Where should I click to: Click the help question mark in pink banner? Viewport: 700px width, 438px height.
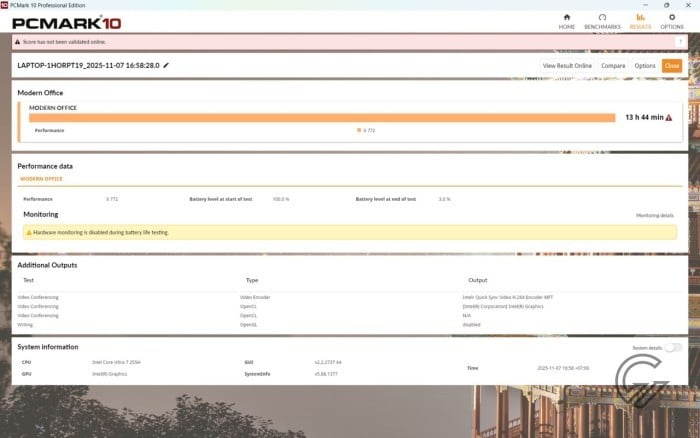pos(680,42)
